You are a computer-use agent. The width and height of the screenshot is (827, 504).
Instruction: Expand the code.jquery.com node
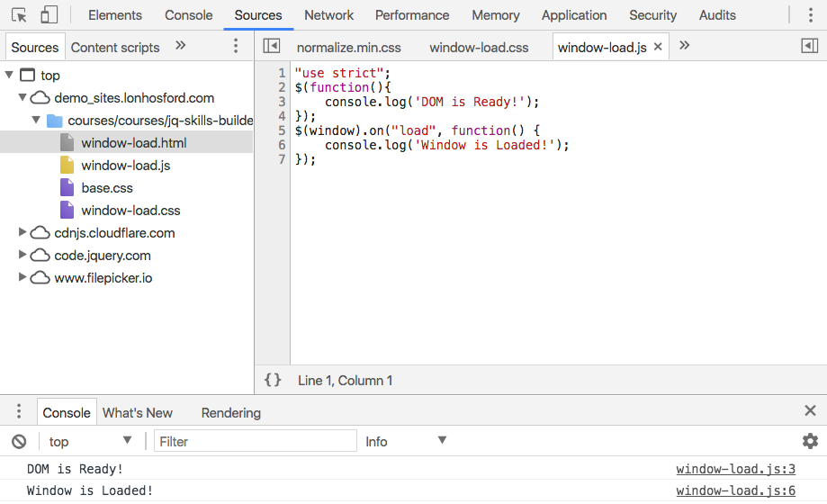click(22, 255)
